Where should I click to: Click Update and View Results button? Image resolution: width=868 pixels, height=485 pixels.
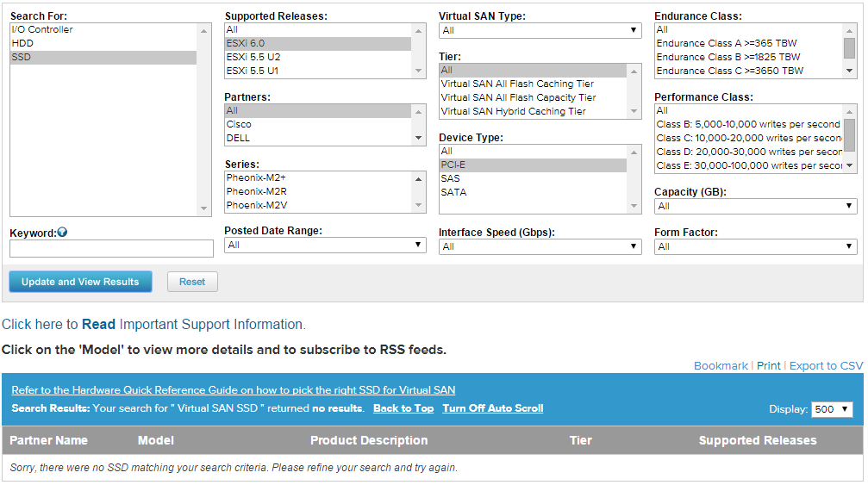tap(80, 282)
